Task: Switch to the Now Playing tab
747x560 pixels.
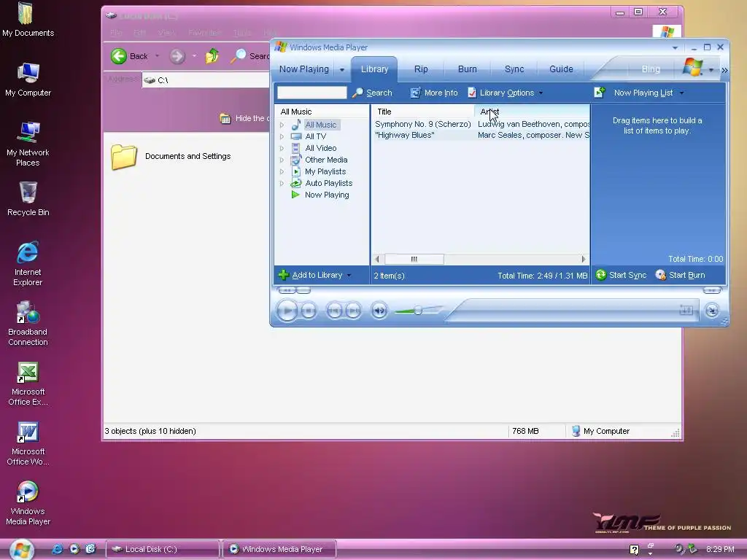Action: (x=304, y=69)
